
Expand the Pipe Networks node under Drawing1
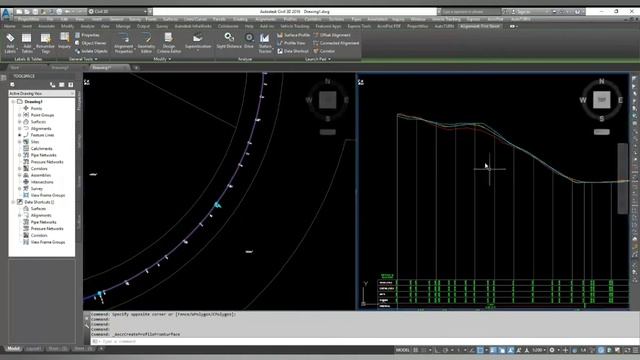click(20, 155)
